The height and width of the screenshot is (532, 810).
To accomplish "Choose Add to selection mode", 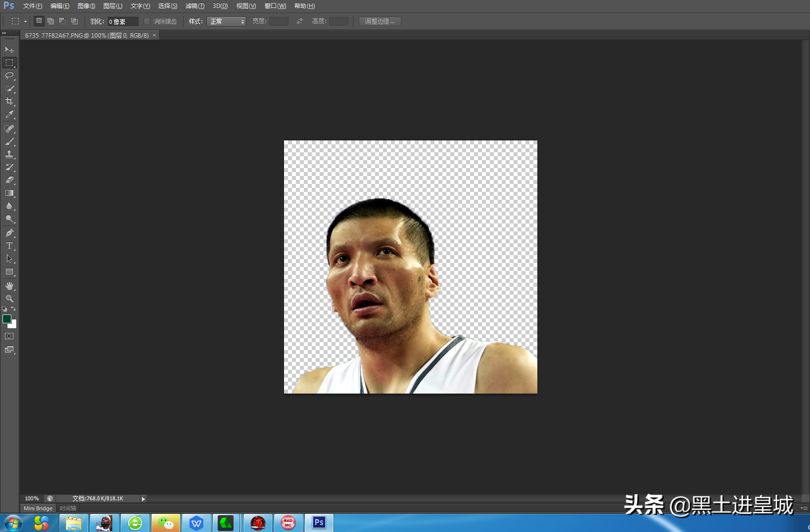I will (x=50, y=21).
